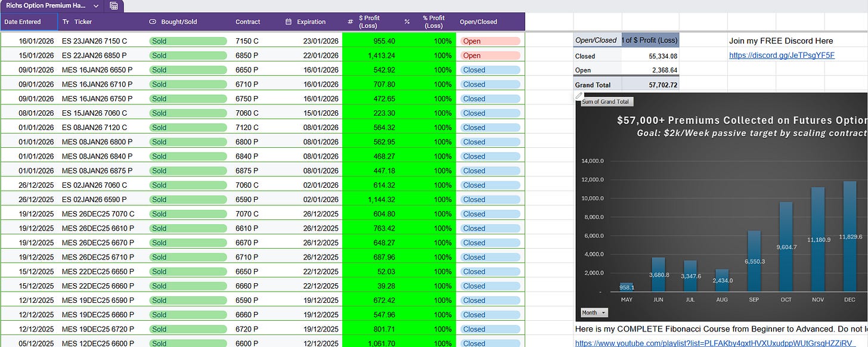Viewport: 868px width, 347px height.
Task: Click the # icon in the narrow column header
Action: pyautogui.click(x=350, y=21)
